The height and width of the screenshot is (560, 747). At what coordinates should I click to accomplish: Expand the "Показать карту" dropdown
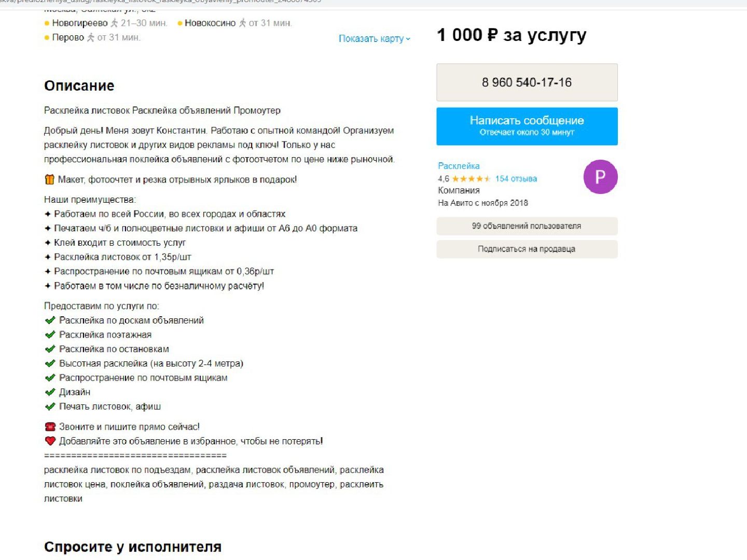tap(374, 38)
